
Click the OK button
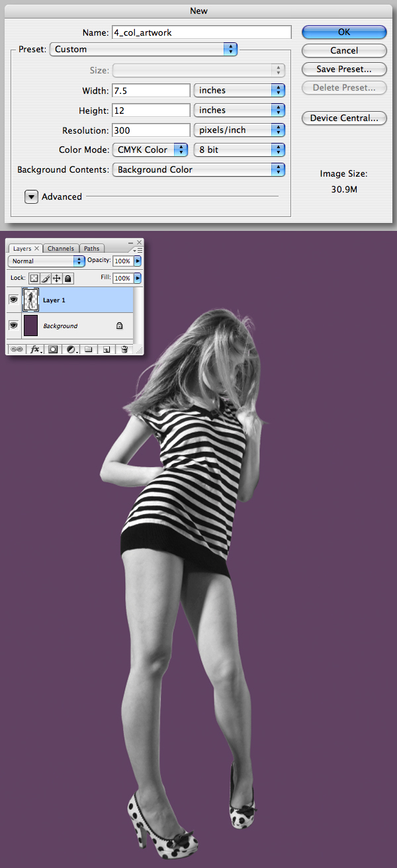point(344,32)
